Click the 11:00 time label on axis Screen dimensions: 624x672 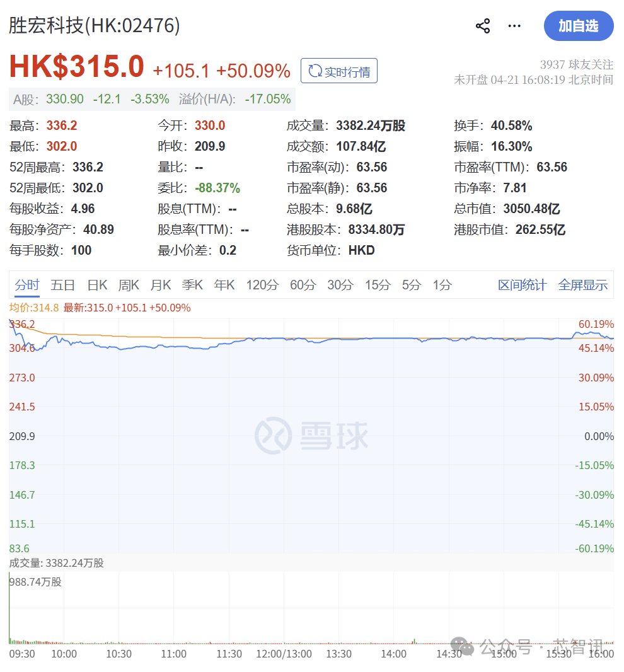coord(173,654)
